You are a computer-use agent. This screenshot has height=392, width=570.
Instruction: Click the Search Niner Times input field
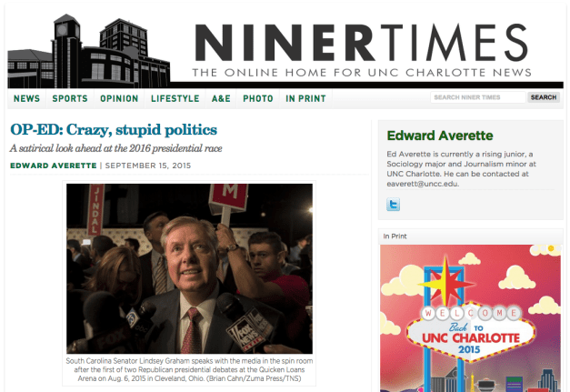click(478, 97)
